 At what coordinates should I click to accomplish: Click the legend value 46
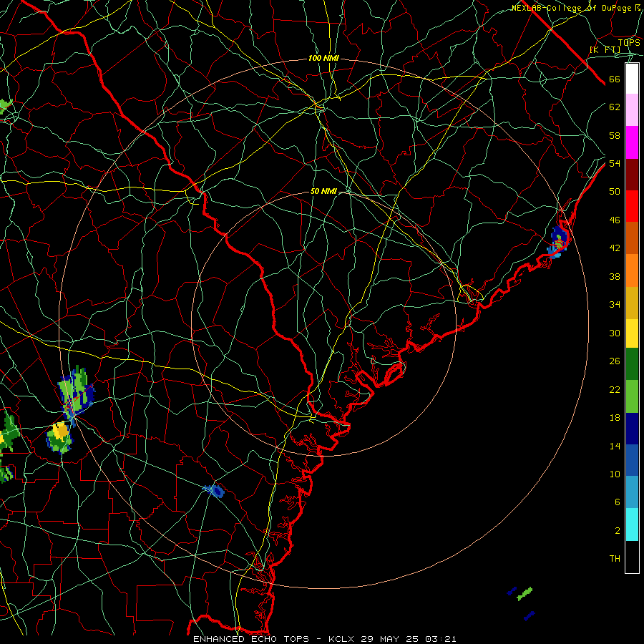pyautogui.click(x=615, y=220)
